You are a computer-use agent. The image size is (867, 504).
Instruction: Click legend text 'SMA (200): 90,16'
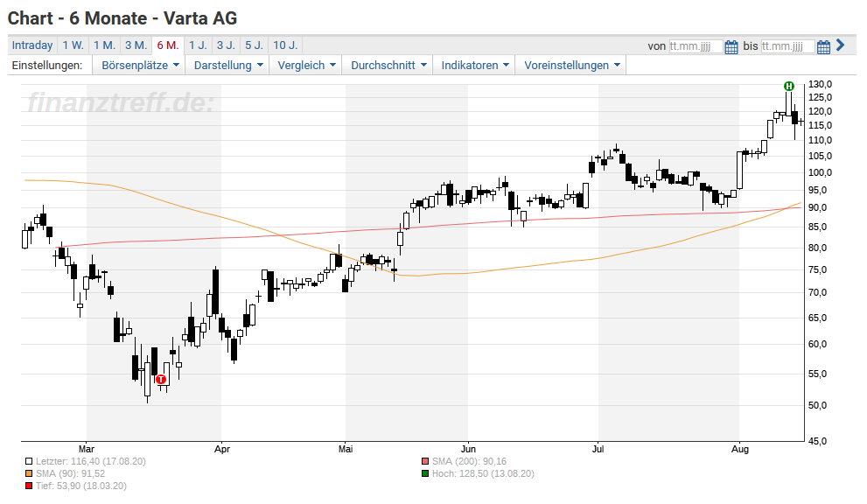[470, 461]
